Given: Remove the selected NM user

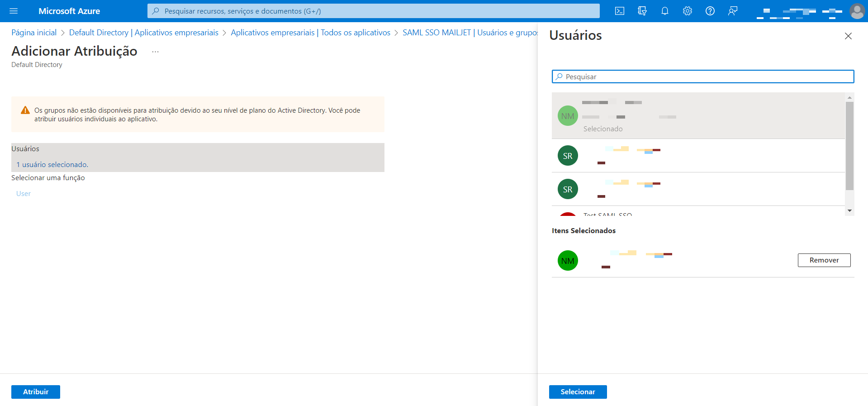Looking at the screenshot, I should (x=824, y=260).
